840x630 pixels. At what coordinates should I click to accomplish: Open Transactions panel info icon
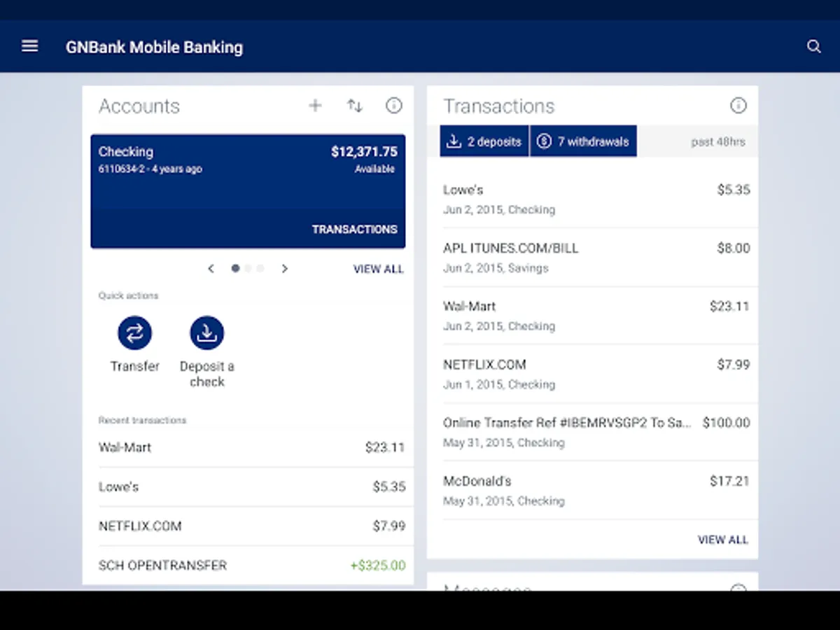(x=738, y=106)
